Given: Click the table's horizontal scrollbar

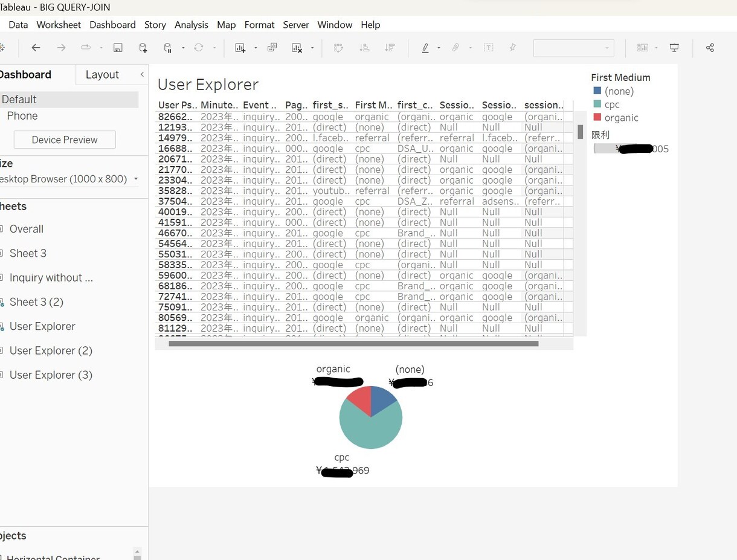Looking at the screenshot, I should coord(353,344).
